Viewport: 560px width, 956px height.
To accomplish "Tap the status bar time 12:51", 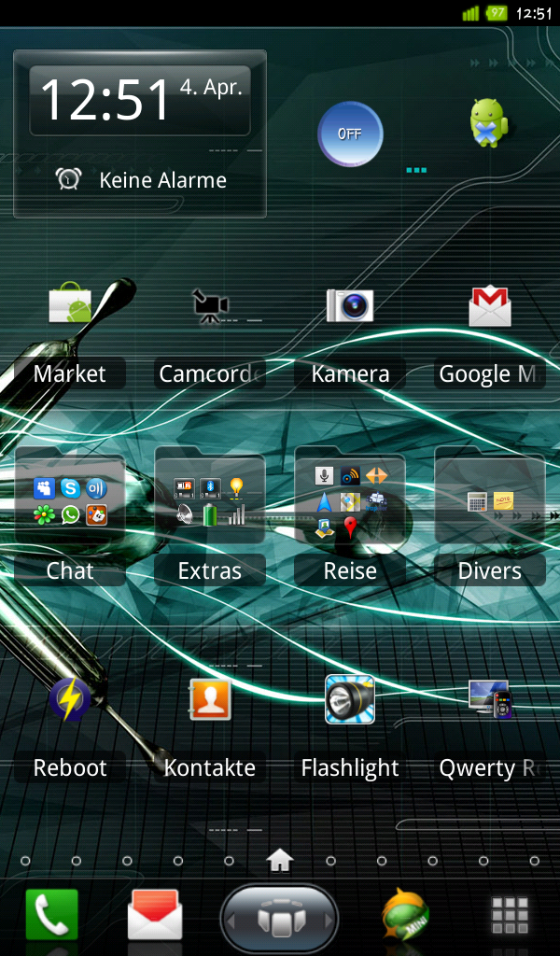I will coord(534,13).
